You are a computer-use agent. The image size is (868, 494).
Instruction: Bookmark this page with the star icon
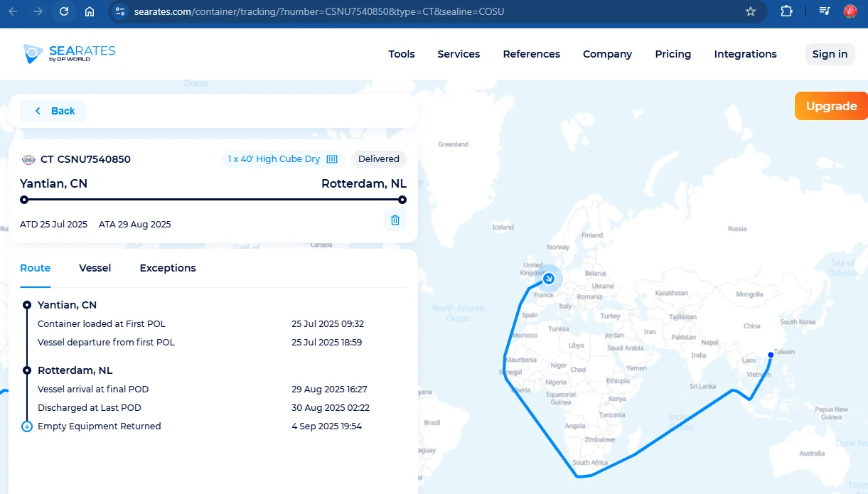[751, 11]
